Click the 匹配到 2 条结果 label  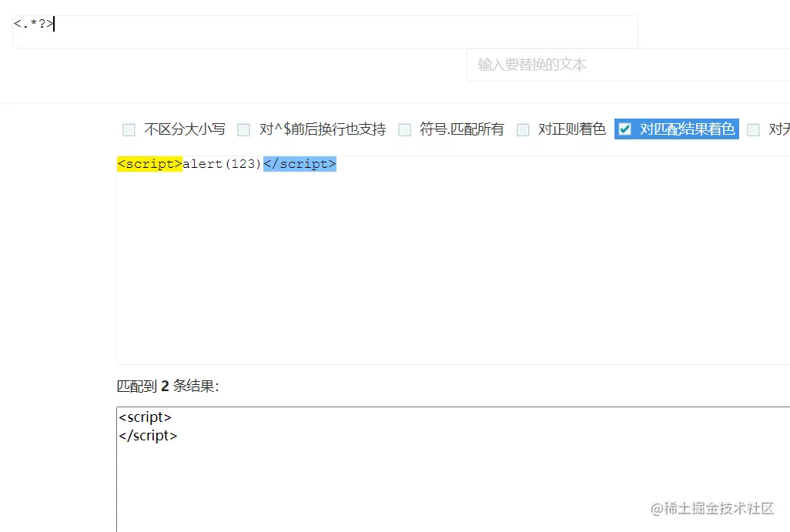tap(168, 386)
